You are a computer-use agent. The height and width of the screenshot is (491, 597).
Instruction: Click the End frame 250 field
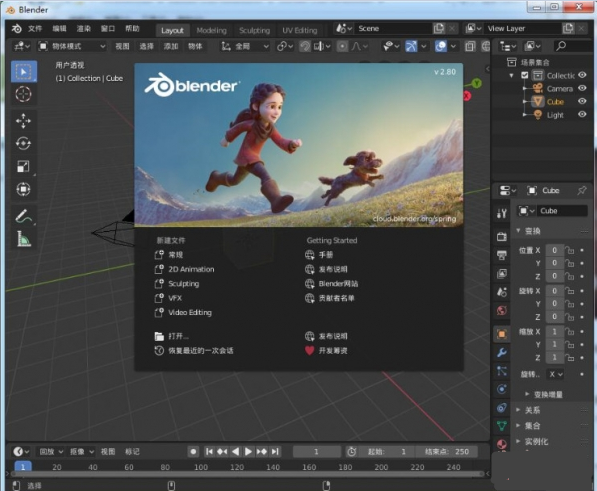(447, 452)
